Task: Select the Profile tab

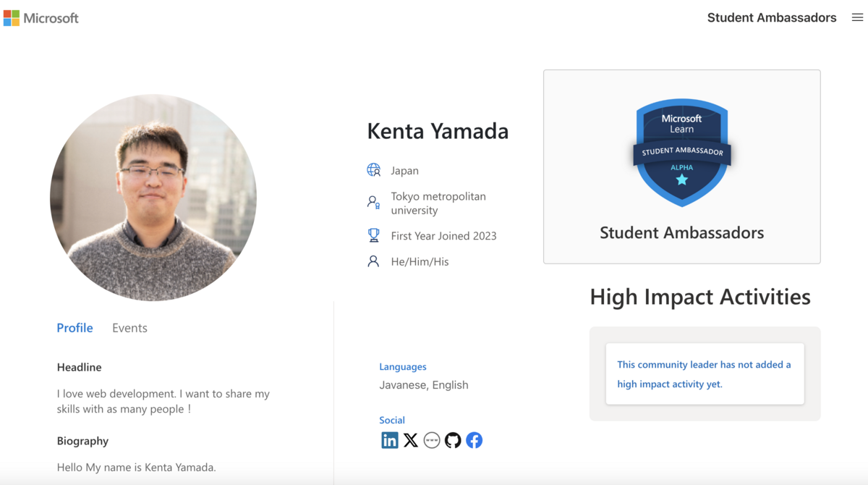Action: pyautogui.click(x=75, y=328)
